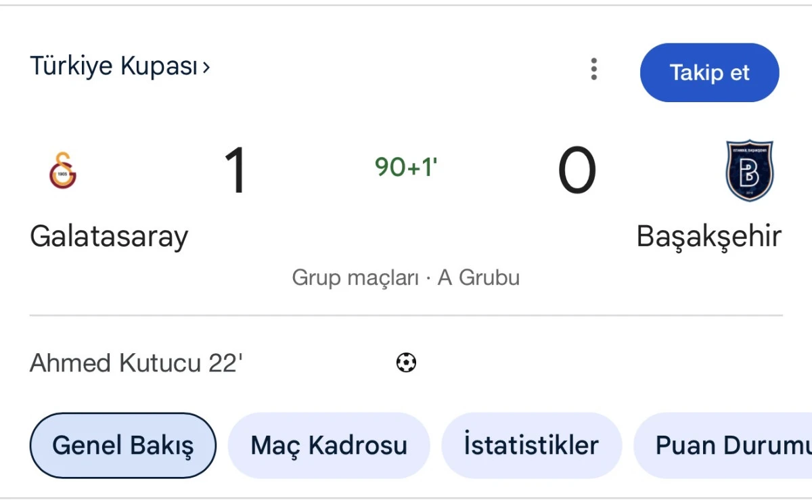Click the Başakşehir club badge
Image resolution: width=812 pixels, height=504 pixels.
coord(749,170)
